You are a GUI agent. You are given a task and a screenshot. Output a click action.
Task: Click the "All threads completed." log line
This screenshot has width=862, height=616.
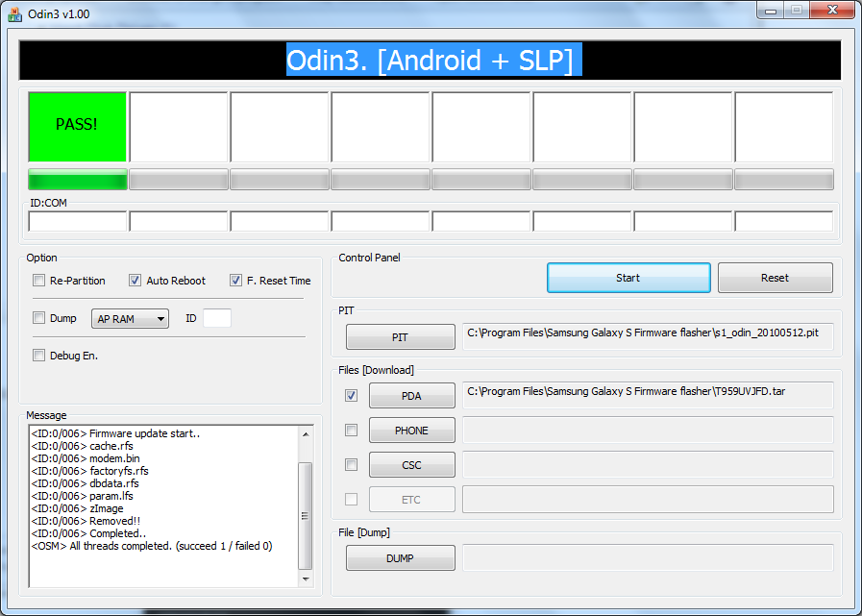point(152,546)
